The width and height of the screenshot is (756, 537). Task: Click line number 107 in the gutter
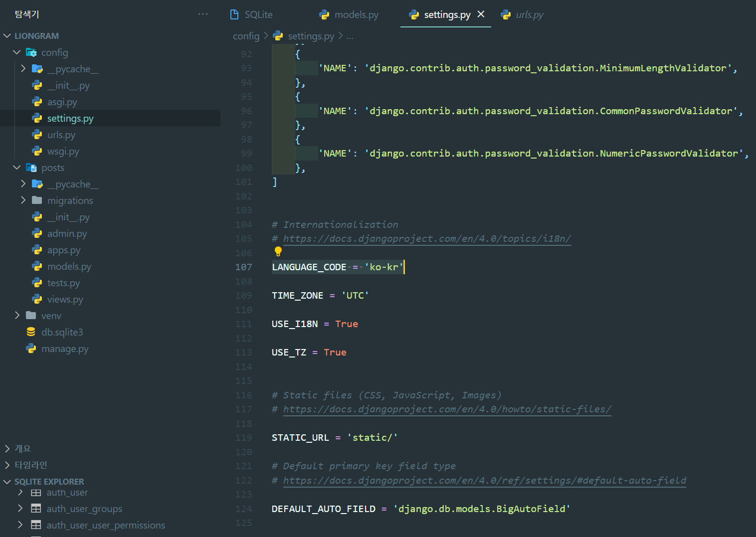click(243, 267)
